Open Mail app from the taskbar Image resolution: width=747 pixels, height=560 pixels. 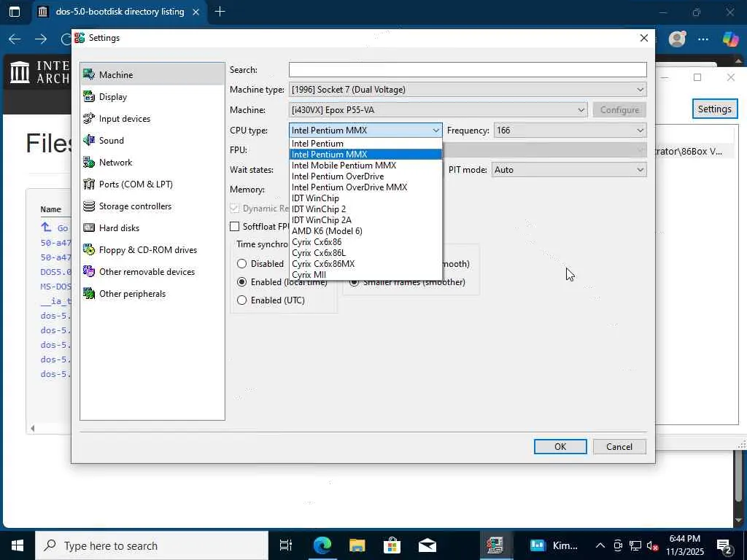[x=427, y=545]
